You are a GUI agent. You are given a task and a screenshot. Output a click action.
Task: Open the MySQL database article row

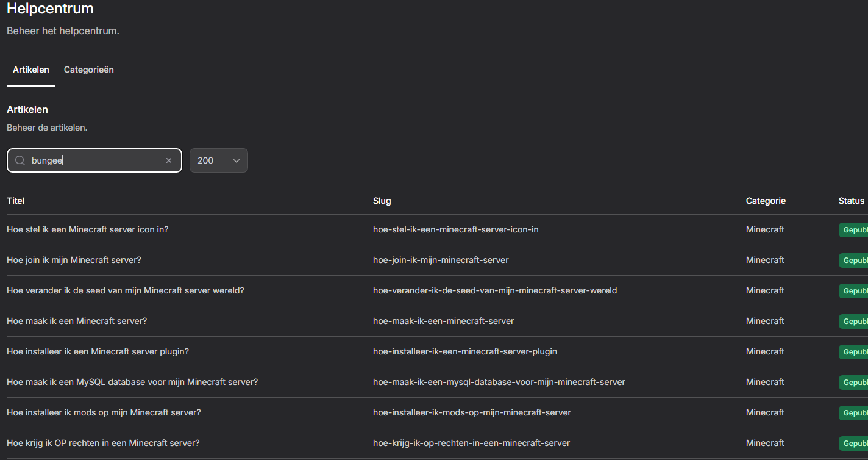pos(132,382)
